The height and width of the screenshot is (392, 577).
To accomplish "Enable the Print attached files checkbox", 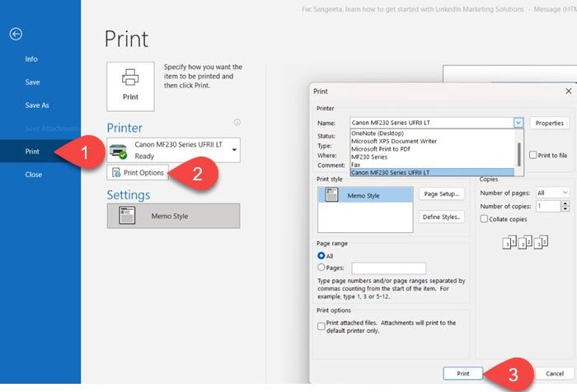I will tap(321, 326).
